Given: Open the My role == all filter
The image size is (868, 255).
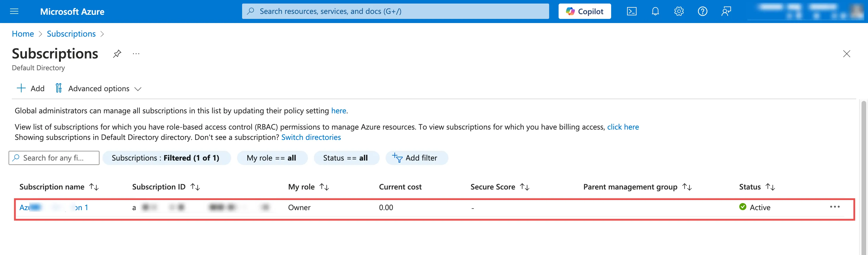Looking at the screenshot, I should pos(272,158).
